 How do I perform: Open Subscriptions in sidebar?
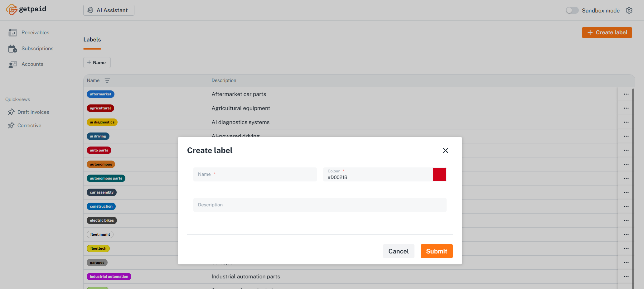(x=37, y=49)
